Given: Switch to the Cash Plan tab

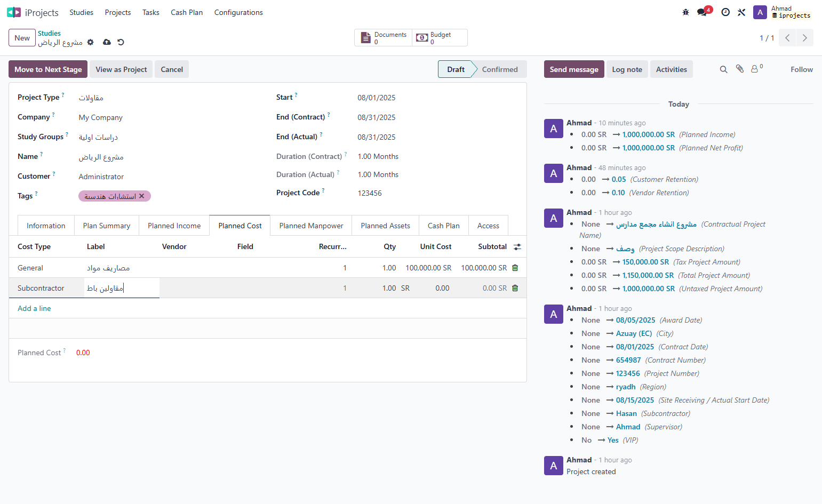Looking at the screenshot, I should (x=444, y=226).
